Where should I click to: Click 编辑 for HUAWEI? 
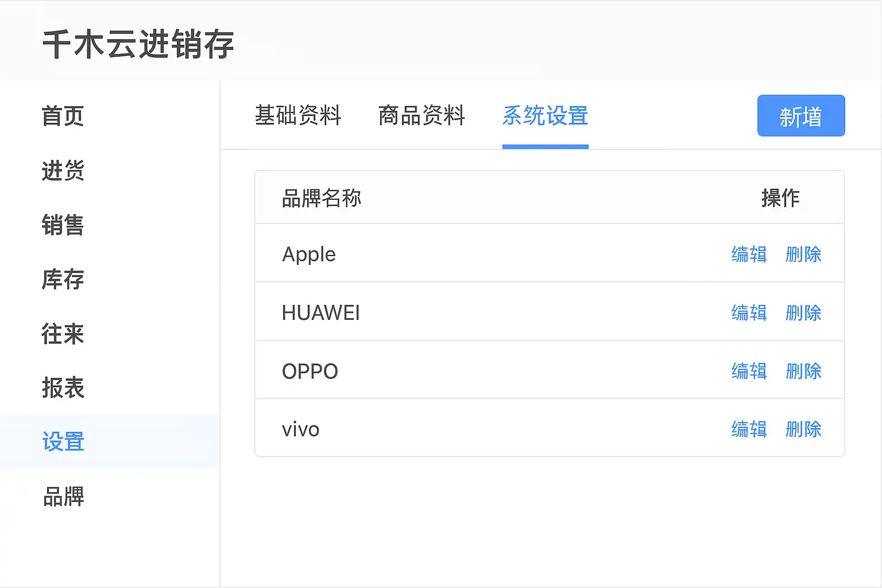coord(749,313)
